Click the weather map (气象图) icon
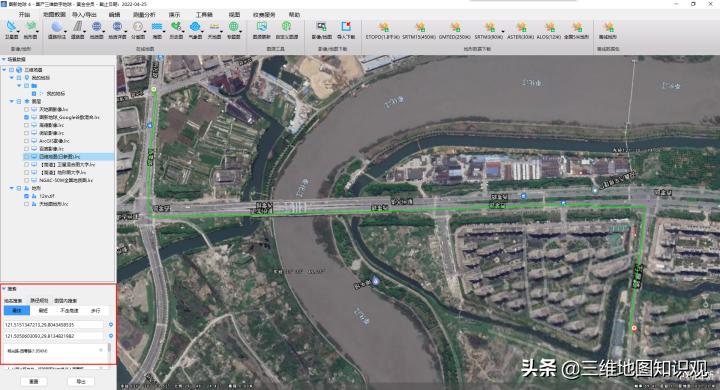Image resolution: width=720 pixels, height=390 pixels. pos(195,27)
